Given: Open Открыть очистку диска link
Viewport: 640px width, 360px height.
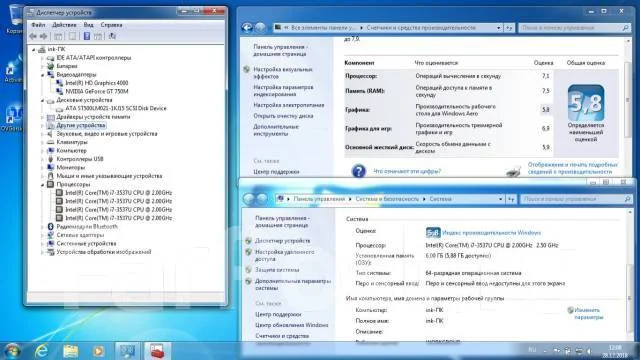Looking at the screenshot, I should 283,116.
